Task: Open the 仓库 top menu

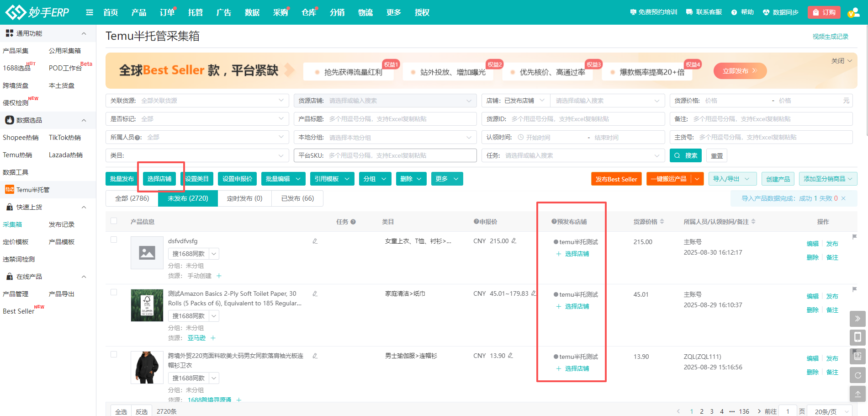Action: [309, 12]
